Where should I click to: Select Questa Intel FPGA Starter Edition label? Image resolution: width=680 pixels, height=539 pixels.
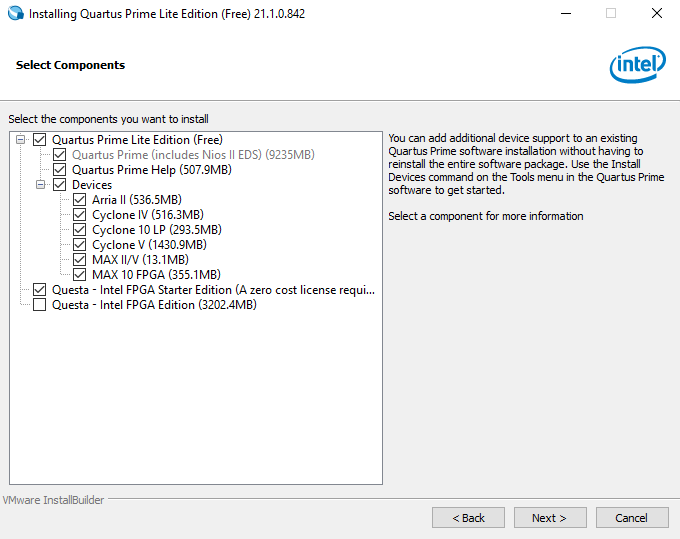click(213, 290)
